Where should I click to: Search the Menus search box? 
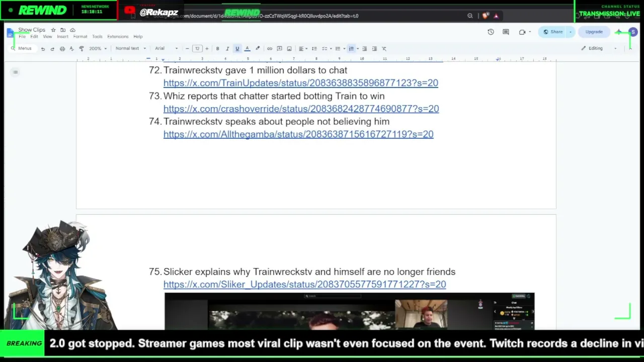[x=22, y=49]
